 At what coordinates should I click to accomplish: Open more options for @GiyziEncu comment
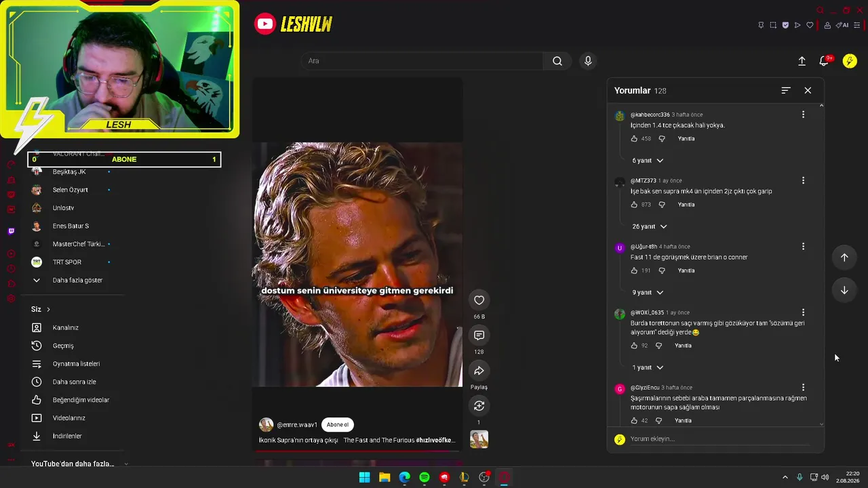[803, 387]
